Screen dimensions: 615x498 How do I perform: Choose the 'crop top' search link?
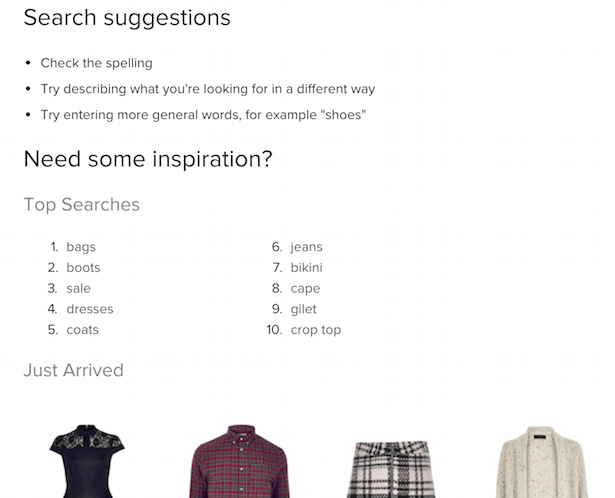click(315, 330)
